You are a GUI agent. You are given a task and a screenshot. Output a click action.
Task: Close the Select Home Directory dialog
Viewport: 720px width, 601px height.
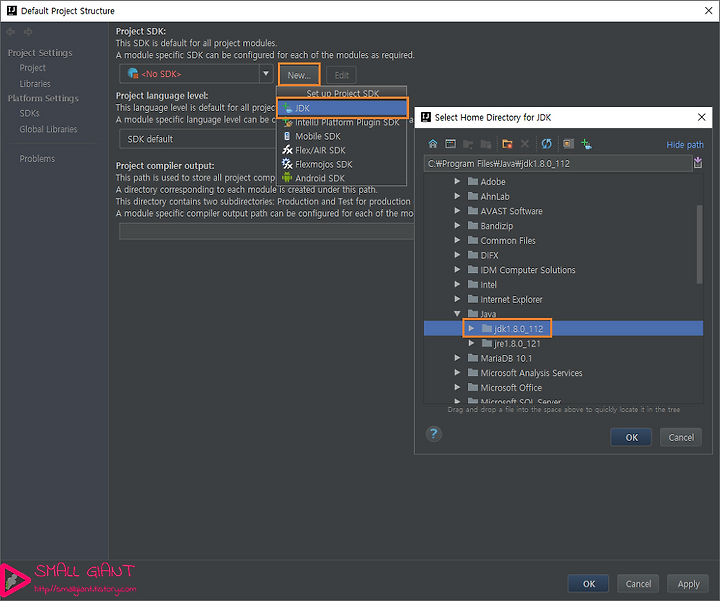tap(702, 117)
